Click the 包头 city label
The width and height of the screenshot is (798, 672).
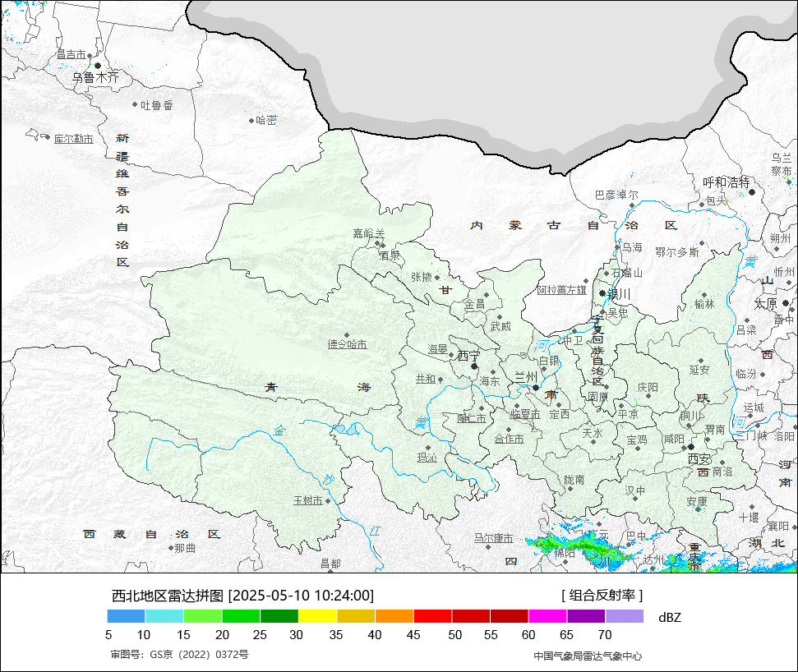tap(717, 201)
